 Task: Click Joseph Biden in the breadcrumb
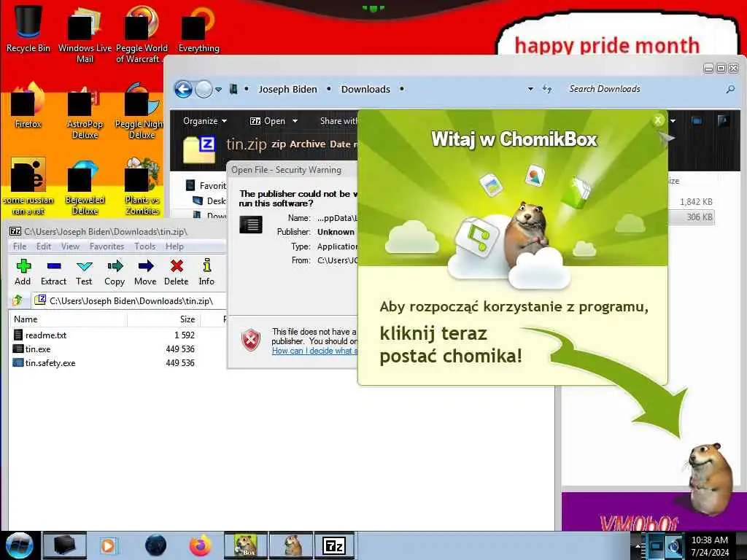[287, 89]
